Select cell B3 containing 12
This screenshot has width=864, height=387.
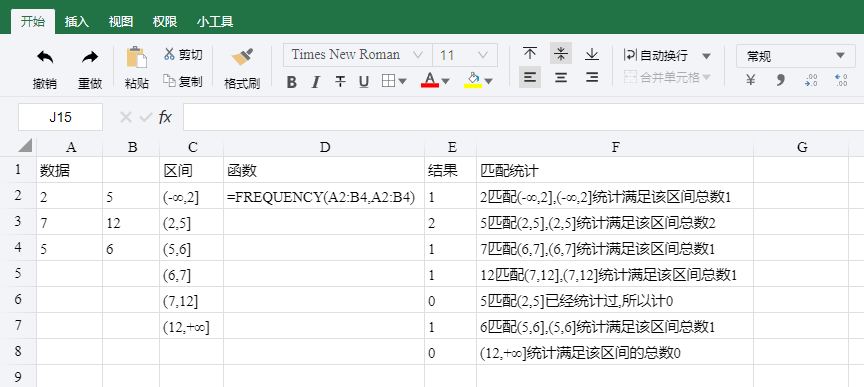(x=131, y=223)
